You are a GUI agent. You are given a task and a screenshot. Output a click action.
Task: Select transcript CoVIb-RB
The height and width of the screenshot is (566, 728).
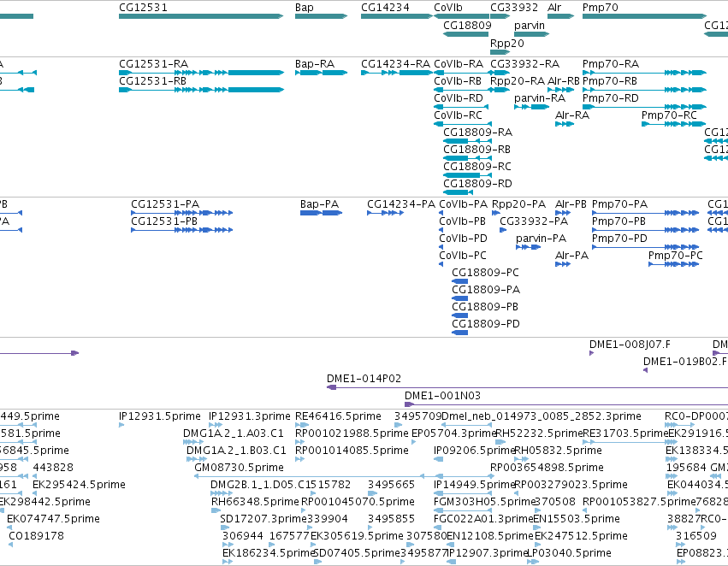click(x=458, y=81)
